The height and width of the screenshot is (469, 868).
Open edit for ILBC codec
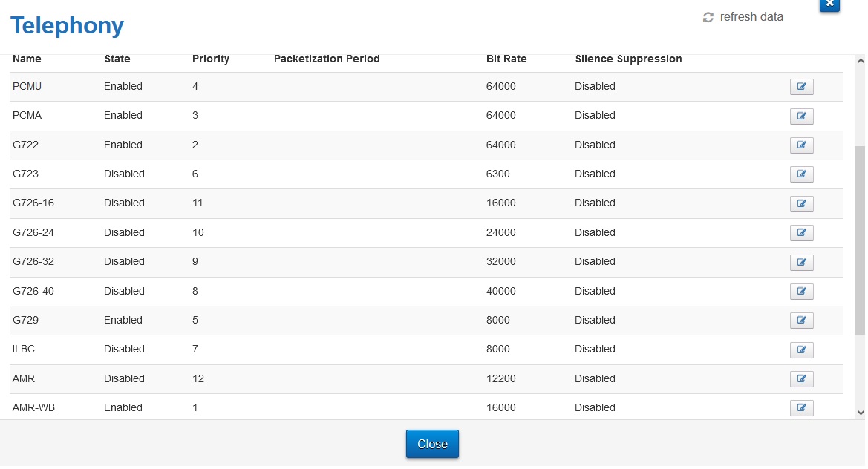(x=801, y=350)
